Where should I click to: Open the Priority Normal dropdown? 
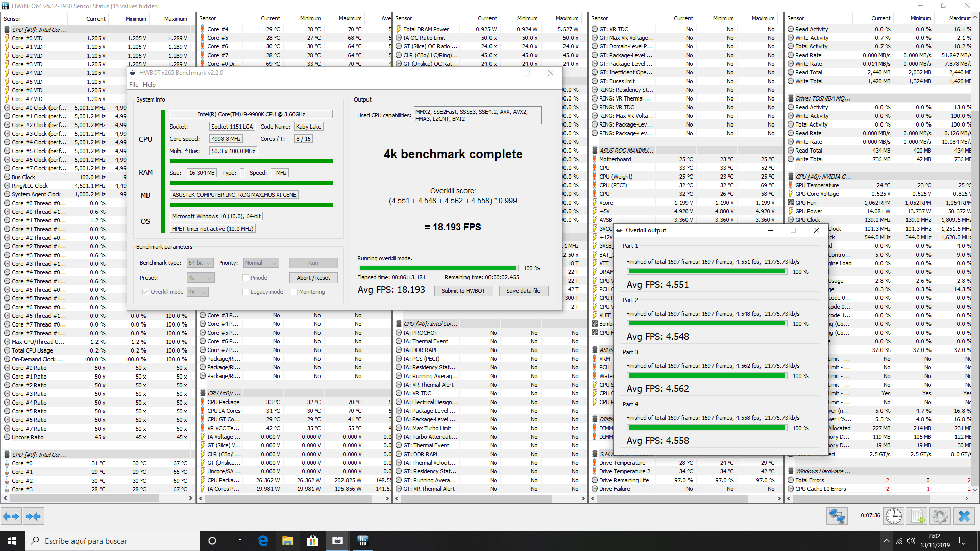[x=261, y=263]
